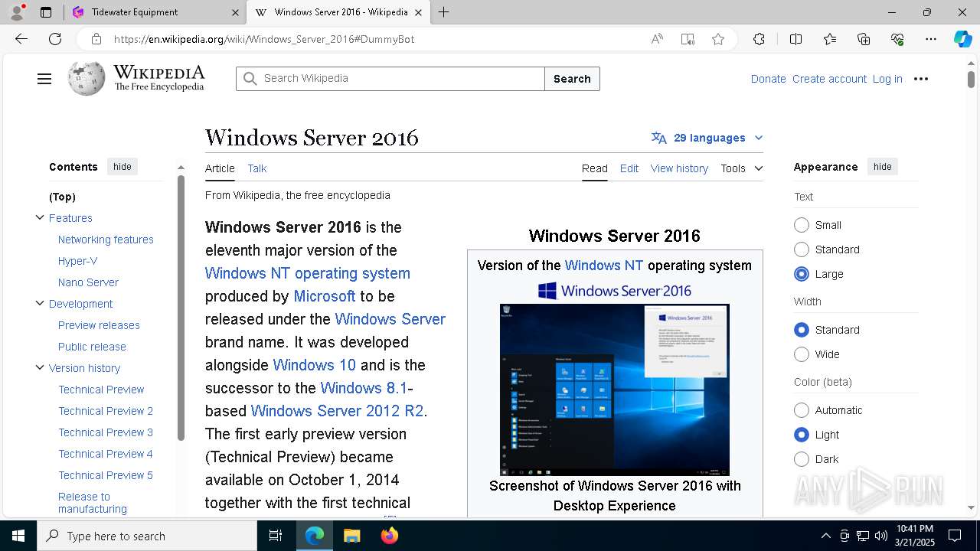Hide the Appearance panel
This screenshot has width=980, height=551.
883,167
